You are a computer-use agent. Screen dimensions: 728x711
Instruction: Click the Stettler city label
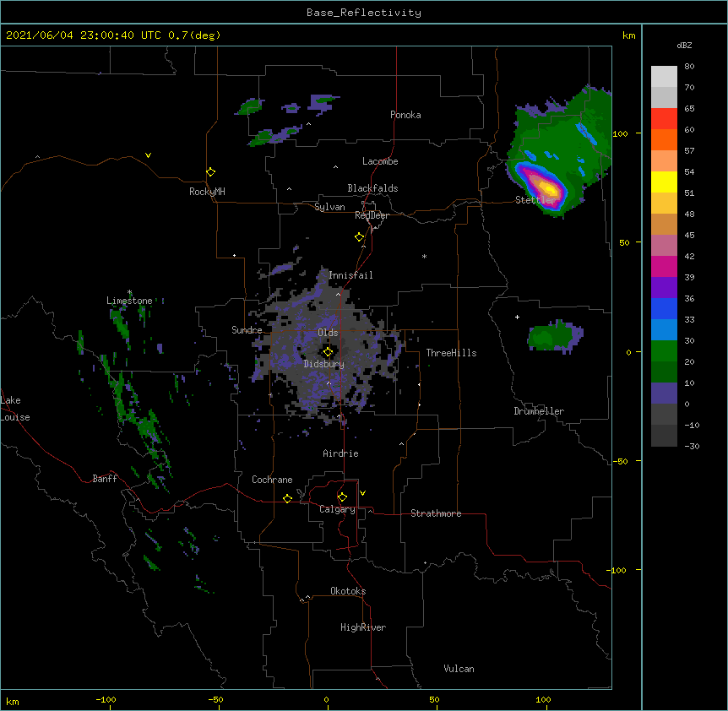coord(535,200)
